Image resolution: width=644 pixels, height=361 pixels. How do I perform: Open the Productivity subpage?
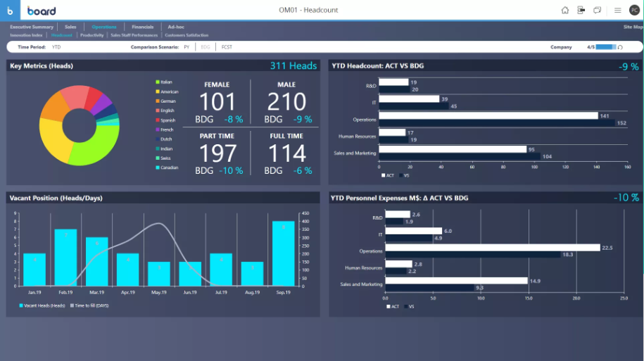92,35
